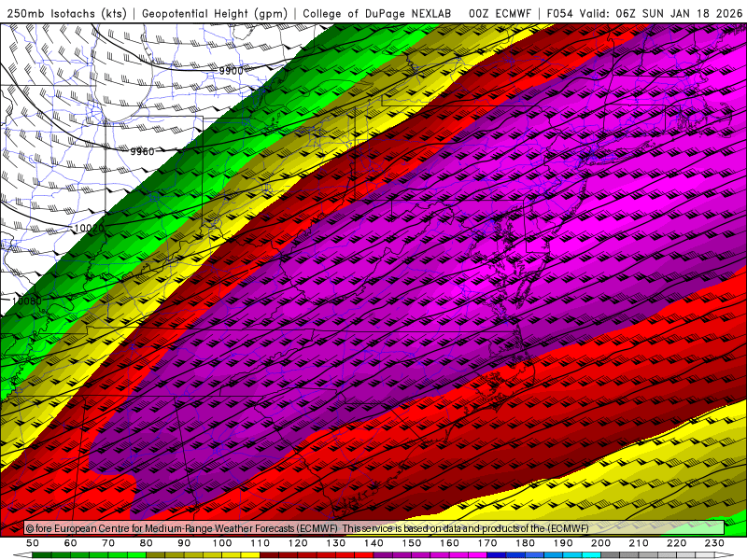Click the 200 value on the legend
This screenshot has width=747, height=560.
click(600, 543)
